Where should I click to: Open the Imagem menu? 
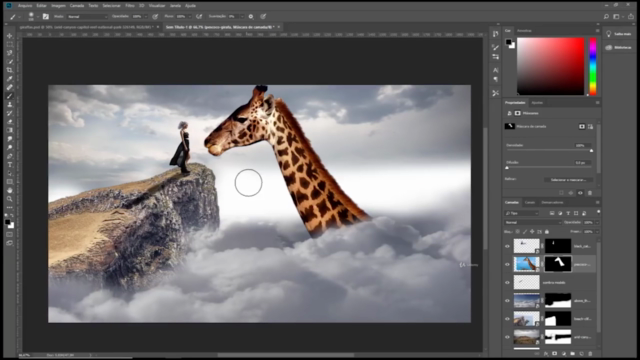tap(58, 6)
